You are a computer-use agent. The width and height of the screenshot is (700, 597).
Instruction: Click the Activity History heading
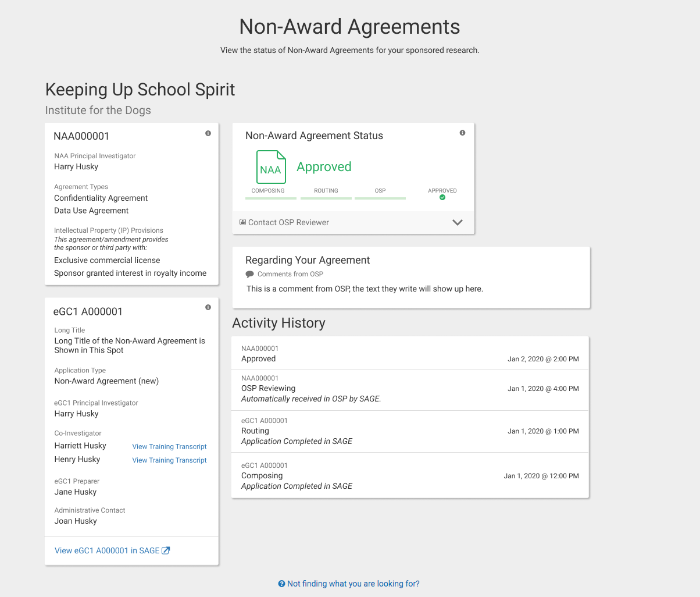[278, 323]
